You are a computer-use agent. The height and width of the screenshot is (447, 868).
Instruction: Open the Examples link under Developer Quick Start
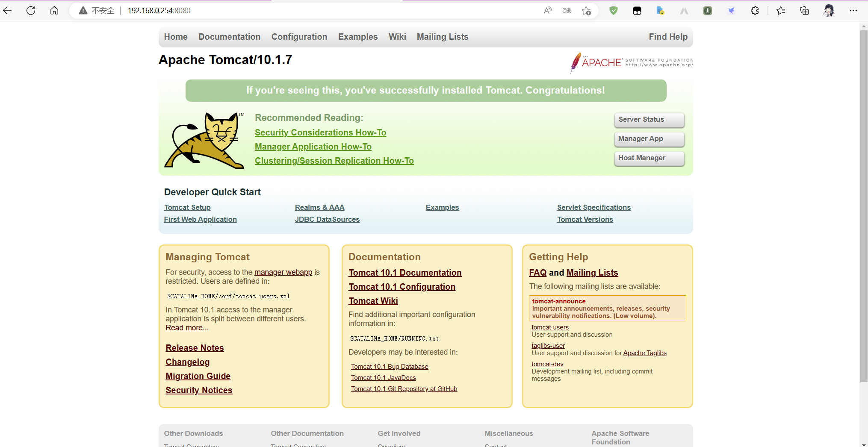click(442, 207)
